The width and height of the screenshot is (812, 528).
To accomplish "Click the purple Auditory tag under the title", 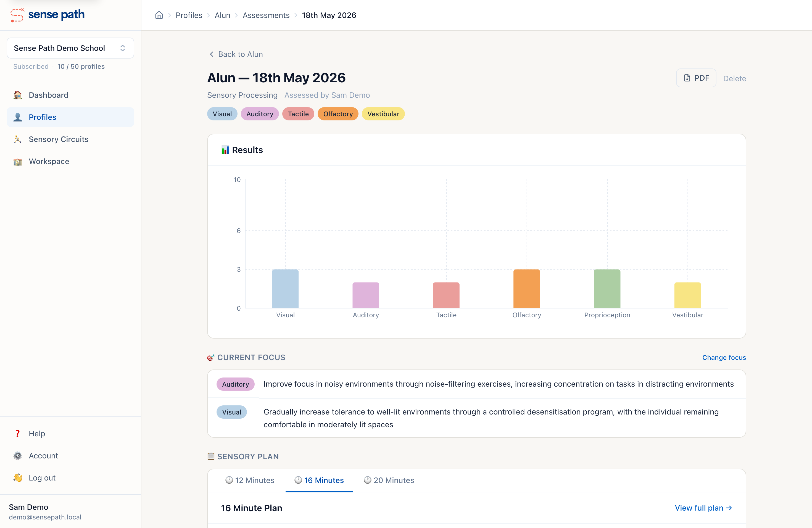I will tap(260, 114).
